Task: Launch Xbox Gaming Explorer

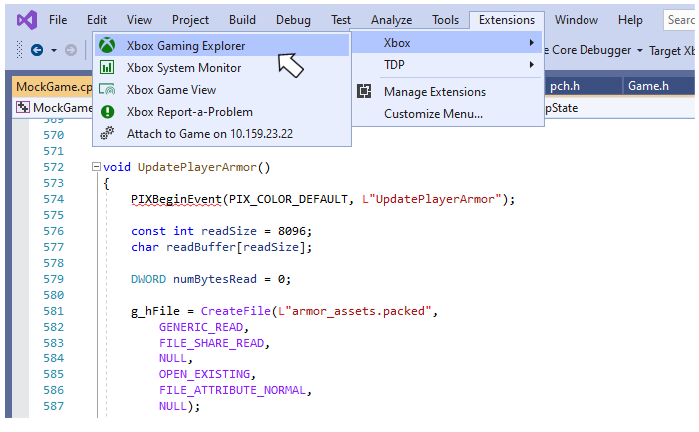Action: (x=222, y=45)
